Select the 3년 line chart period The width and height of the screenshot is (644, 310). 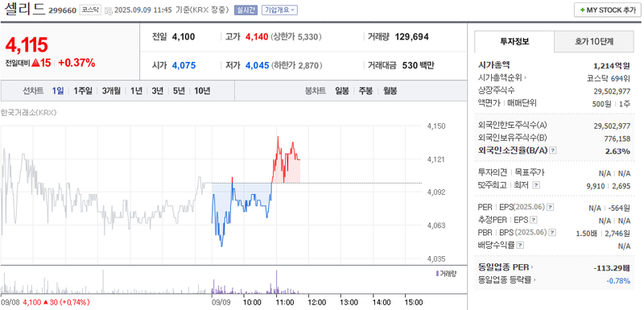[x=157, y=91]
